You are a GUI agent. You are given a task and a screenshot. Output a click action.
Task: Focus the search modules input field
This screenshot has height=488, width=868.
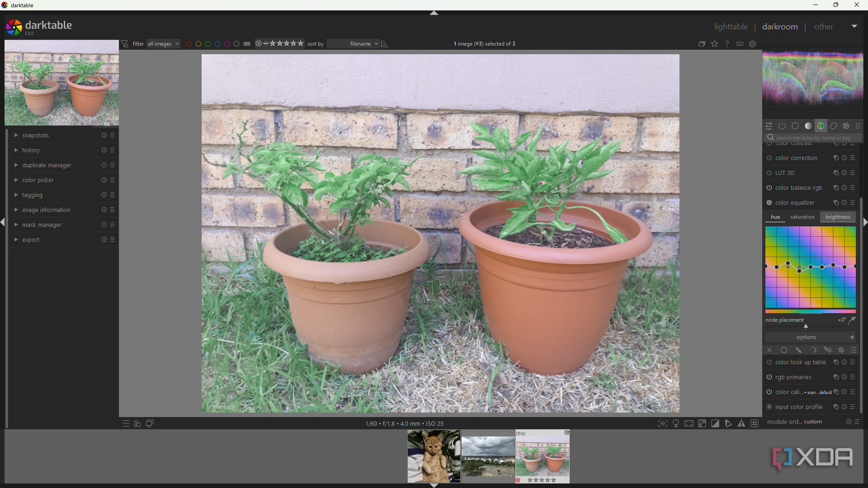(x=813, y=138)
